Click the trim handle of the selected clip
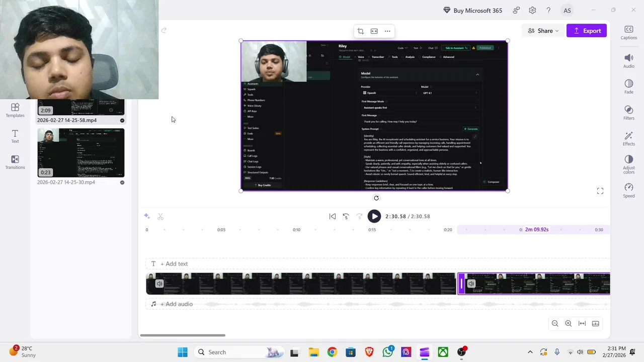644x362 pixels. point(461,284)
